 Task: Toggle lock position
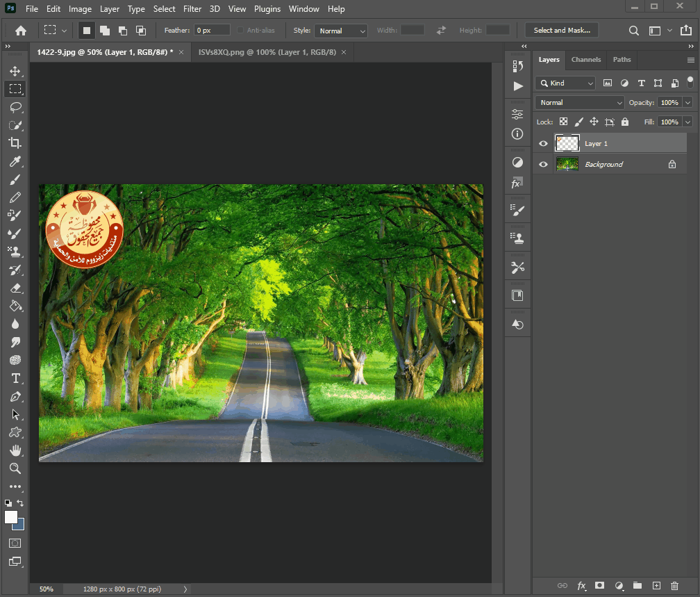(x=594, y=122)
